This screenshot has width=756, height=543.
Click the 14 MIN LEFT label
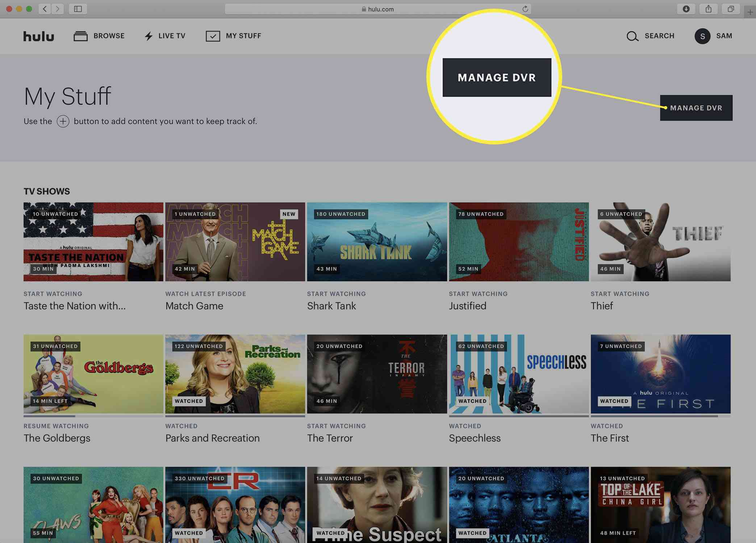(50, 401)
